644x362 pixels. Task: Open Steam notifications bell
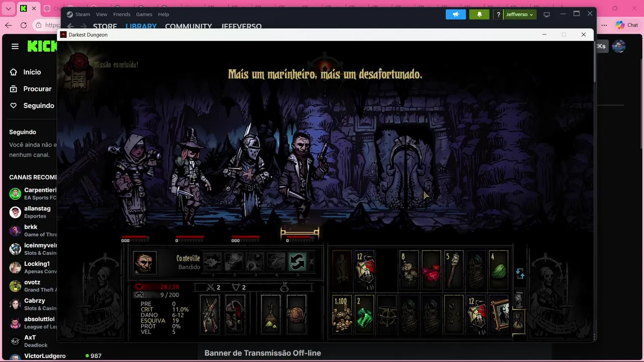(x=479, y=14)
